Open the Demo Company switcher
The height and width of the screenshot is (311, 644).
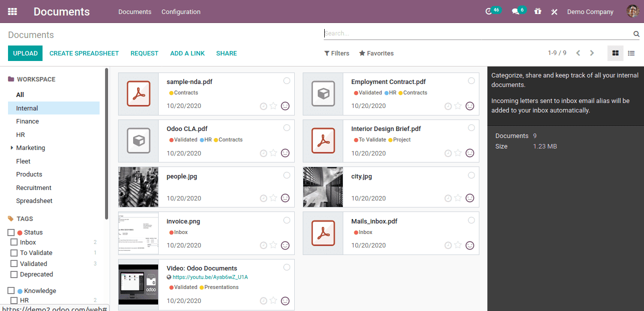tap(590, 11)
